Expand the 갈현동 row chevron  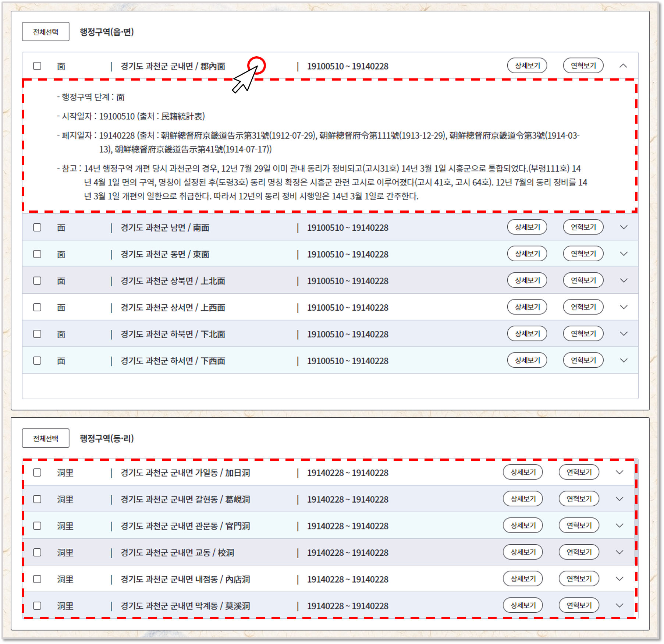click(619, 499)
